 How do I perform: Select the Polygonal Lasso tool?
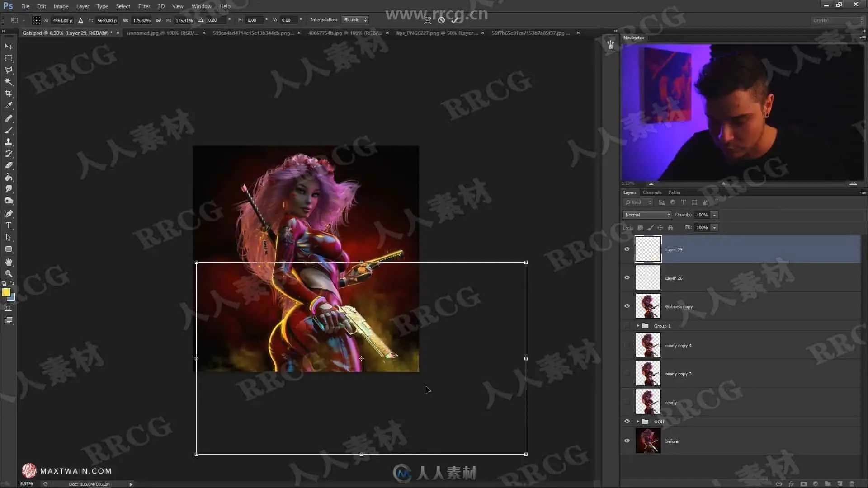click(x=9, y=70)
